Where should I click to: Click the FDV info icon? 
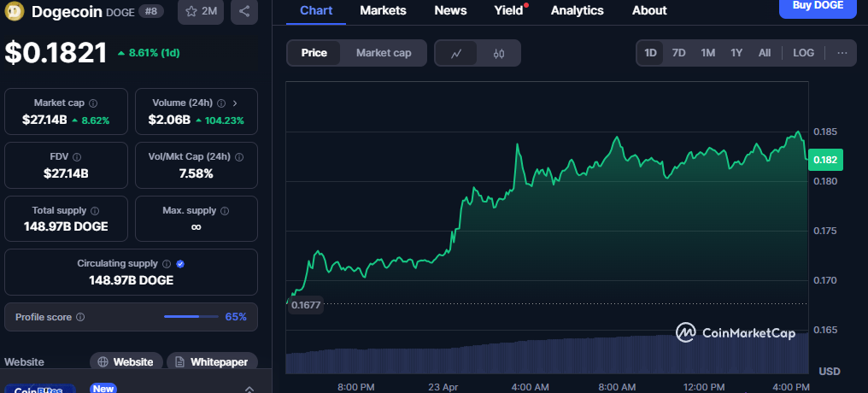coord(77,157)
